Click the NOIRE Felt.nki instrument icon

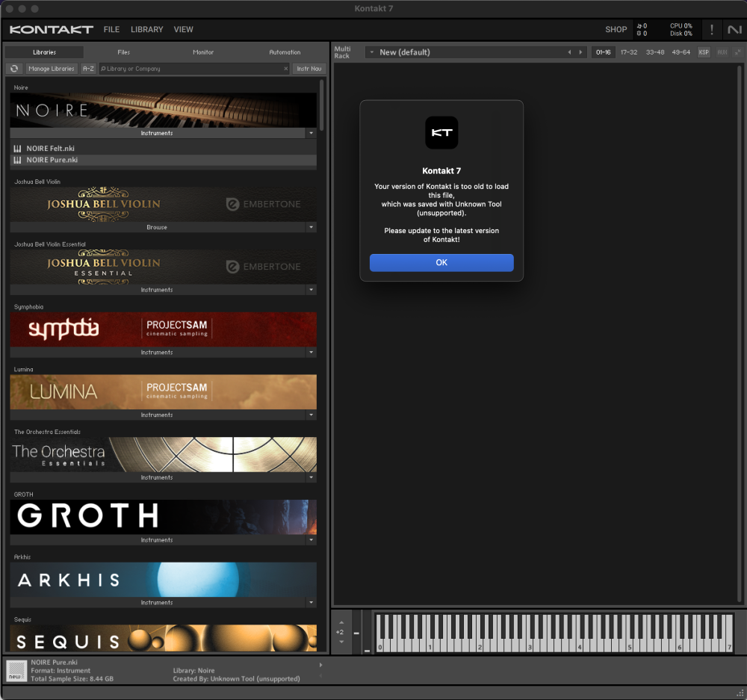click(x=18, y=148)
